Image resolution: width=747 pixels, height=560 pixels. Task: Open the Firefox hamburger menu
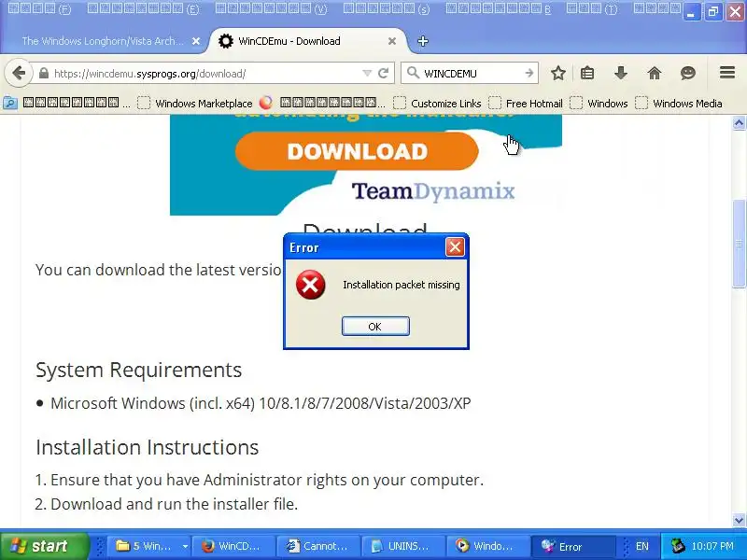(x=727, y=73)
